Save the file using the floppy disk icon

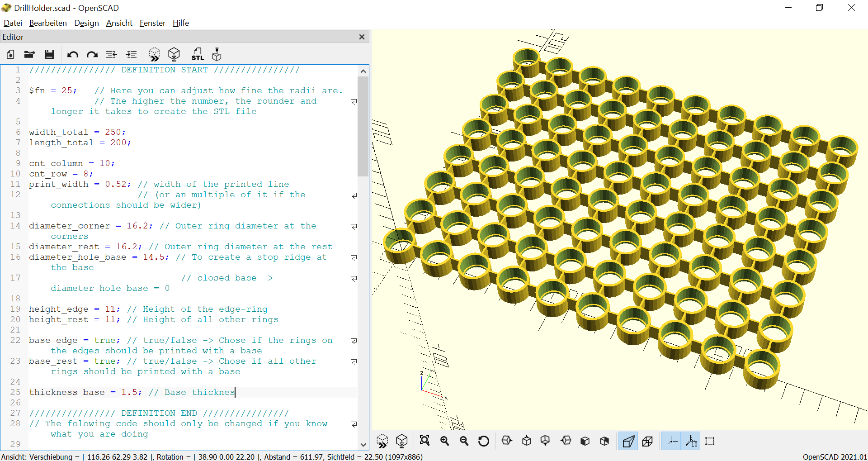pos(49,55)
